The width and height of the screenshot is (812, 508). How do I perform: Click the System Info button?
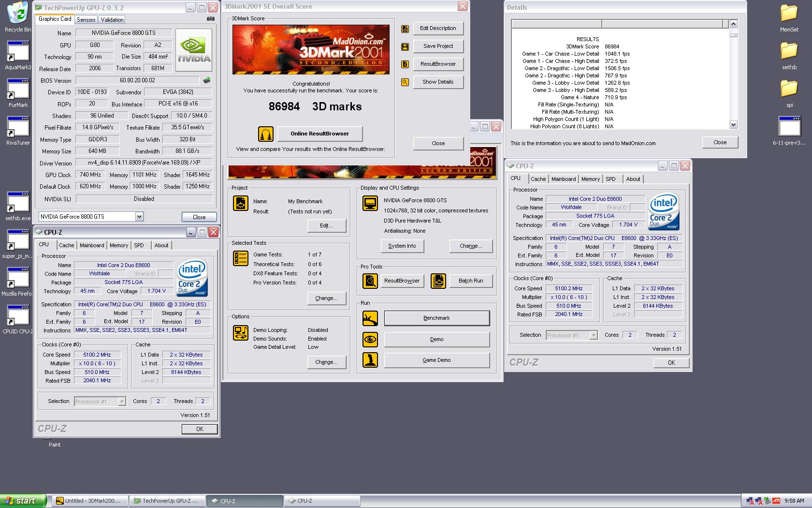point(402,246)
